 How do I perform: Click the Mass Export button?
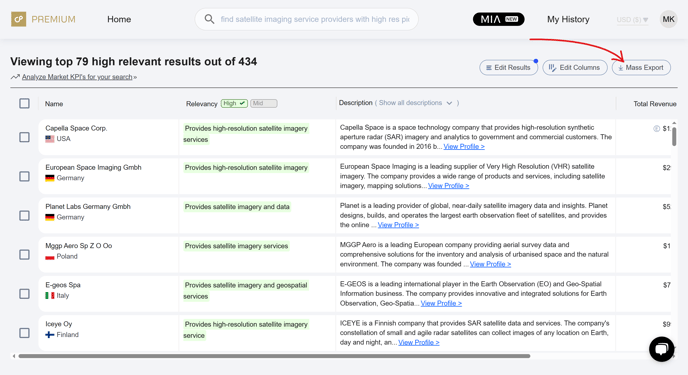(x=641, y=68)
